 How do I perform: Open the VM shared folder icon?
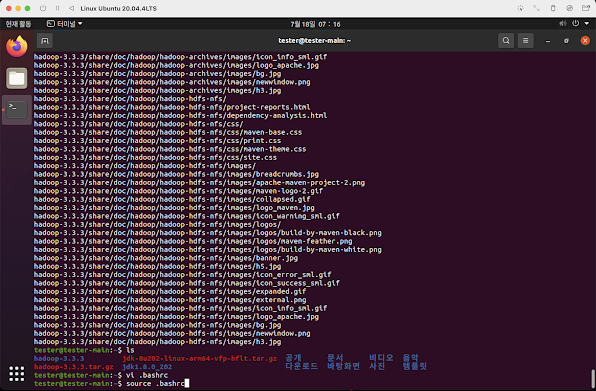586,8
